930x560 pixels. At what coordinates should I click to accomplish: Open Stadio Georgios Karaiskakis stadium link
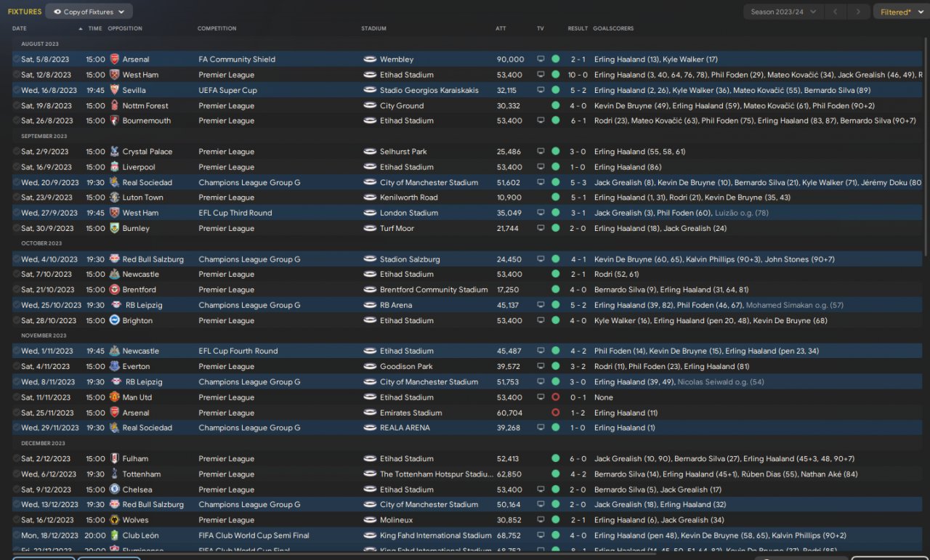point(429,90)
